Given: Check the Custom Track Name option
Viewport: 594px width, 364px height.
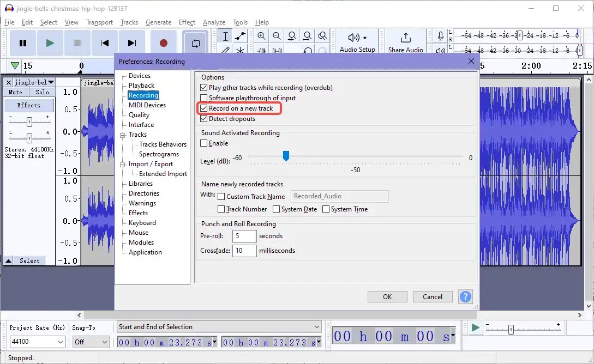Looking at the screenshot, I should 221,196.
